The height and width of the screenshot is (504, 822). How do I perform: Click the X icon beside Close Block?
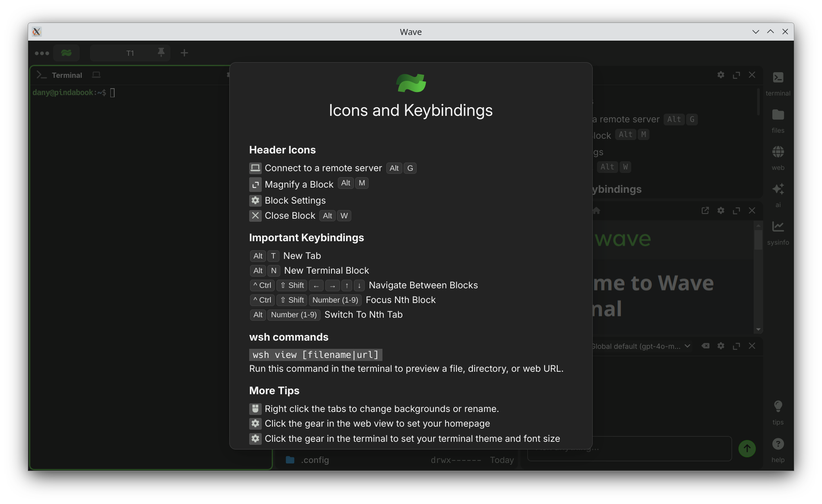click(255, 216)
